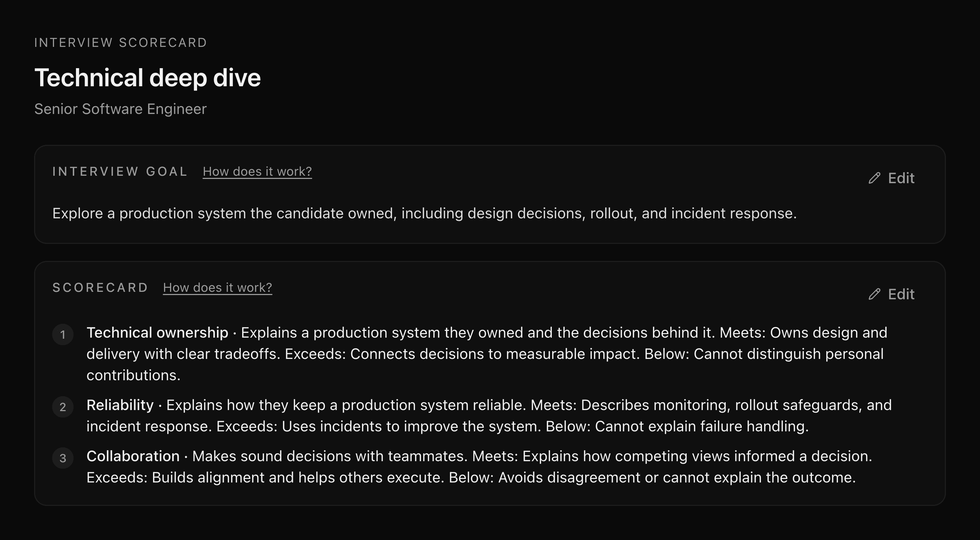This screenshot has width=980, height=540.
Task: Select the number 3 criterion badge
Action: tap(63, 458)
